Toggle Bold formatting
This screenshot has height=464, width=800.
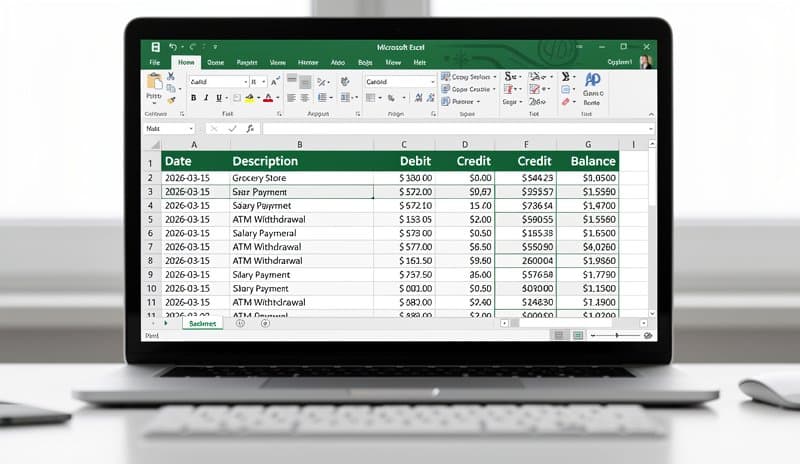(193, 98)
